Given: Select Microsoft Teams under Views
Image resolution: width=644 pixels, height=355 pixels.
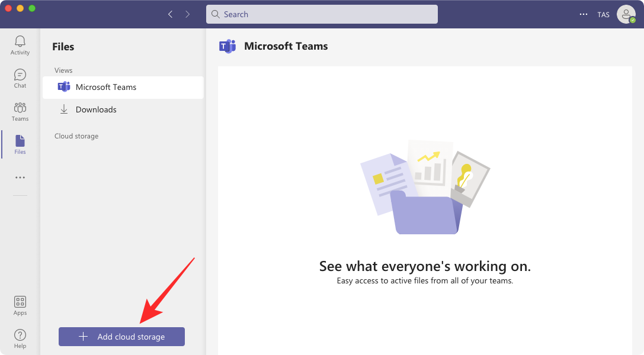Looking at the screenshot, I should [x=106, y=87].
